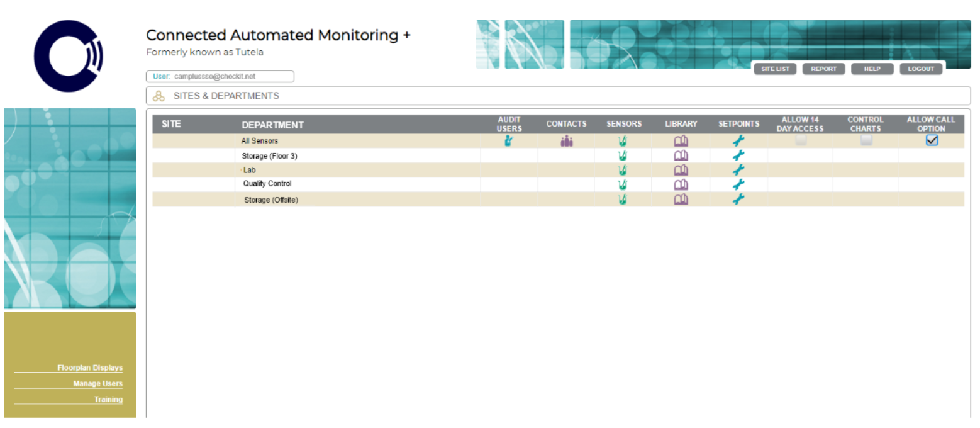The height and width of the screenshot is (428, 980).
Task: Click the Site List button
Action: tap(775, 69)
